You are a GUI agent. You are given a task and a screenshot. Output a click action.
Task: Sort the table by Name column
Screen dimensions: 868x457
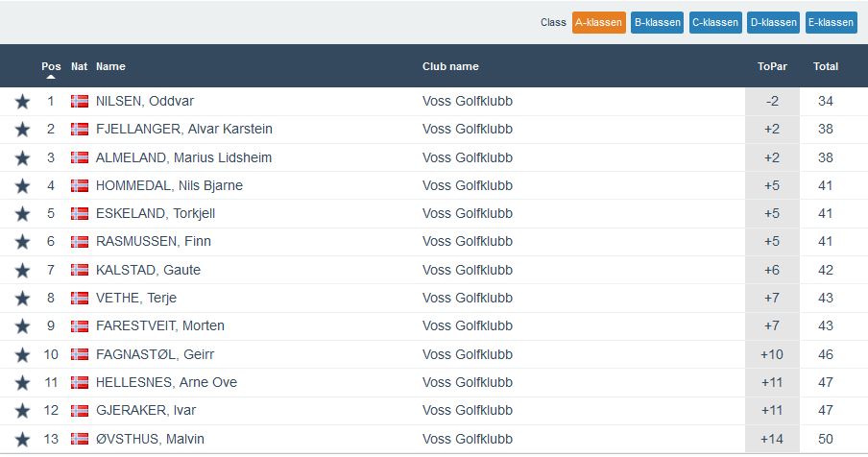click(x=110, y=67)
